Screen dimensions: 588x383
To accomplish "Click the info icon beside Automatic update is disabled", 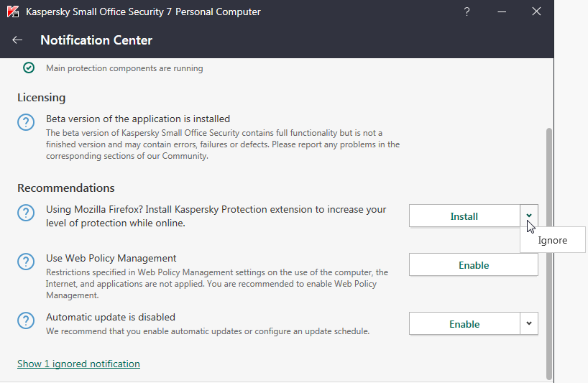I will [x=26, y=320].
